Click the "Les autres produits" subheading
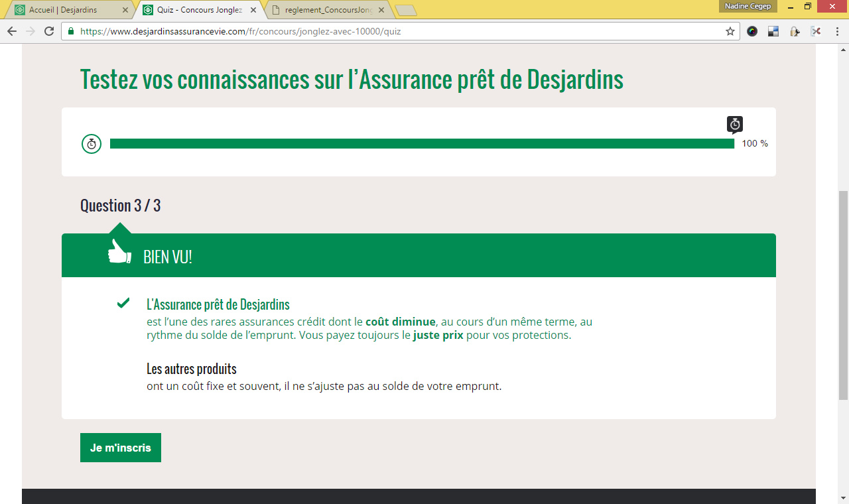Image resolution: width=849 pixels, height=504 pixels. [x=192, y=369]
